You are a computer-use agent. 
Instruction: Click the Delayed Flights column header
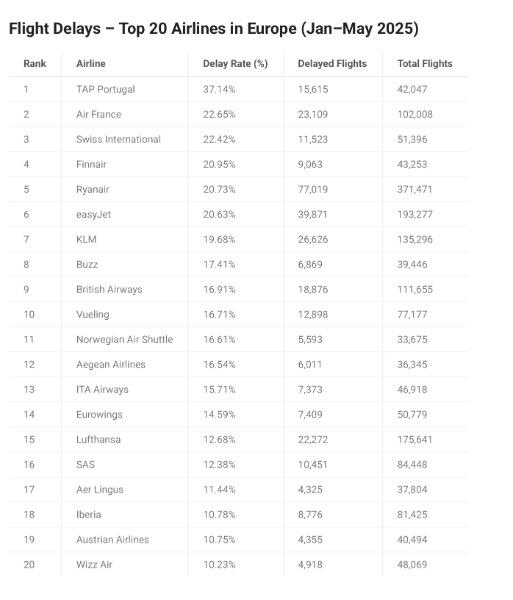(x=332, y=64)
